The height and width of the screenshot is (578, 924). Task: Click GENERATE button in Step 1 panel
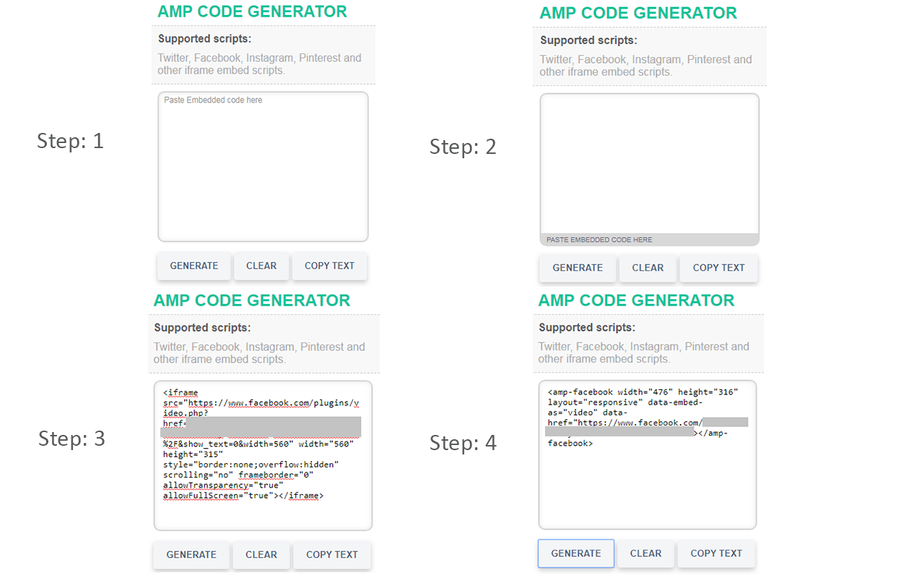click(x=193, y=266)
